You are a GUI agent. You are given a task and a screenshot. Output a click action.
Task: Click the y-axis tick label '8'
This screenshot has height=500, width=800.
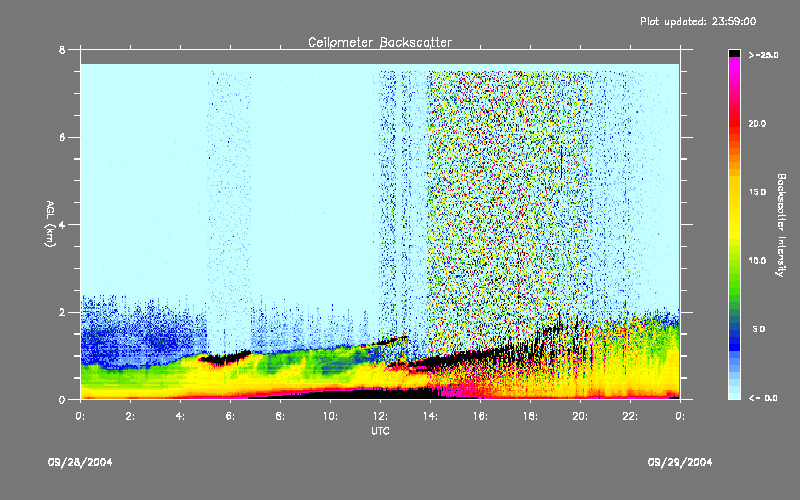click(62, 50)
